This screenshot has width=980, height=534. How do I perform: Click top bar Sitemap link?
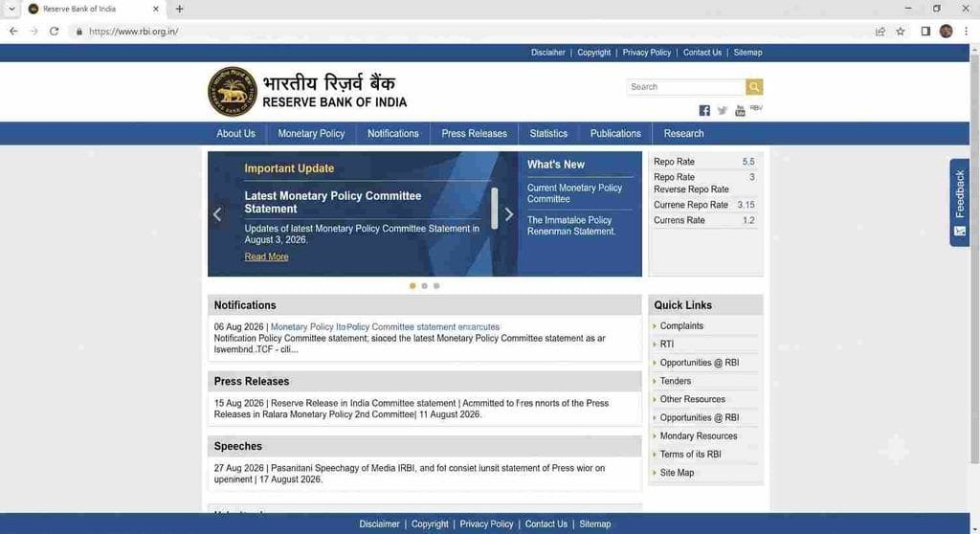(747, 53)
